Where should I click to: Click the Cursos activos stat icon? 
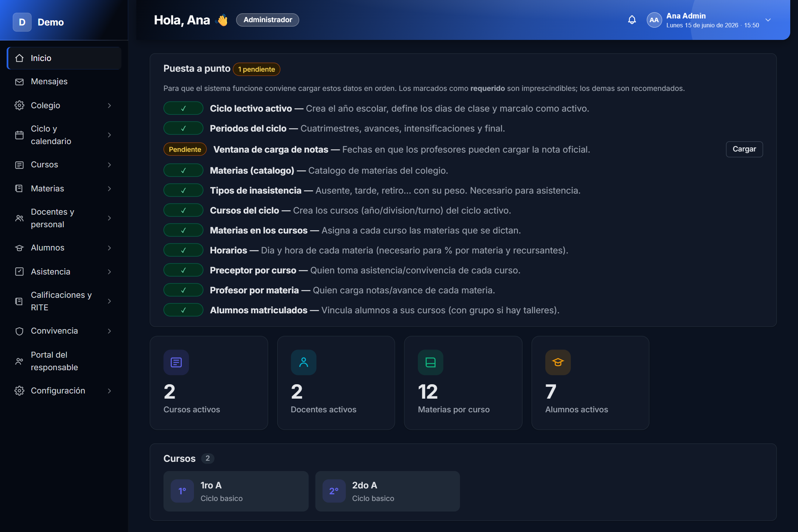click(176, 362)
